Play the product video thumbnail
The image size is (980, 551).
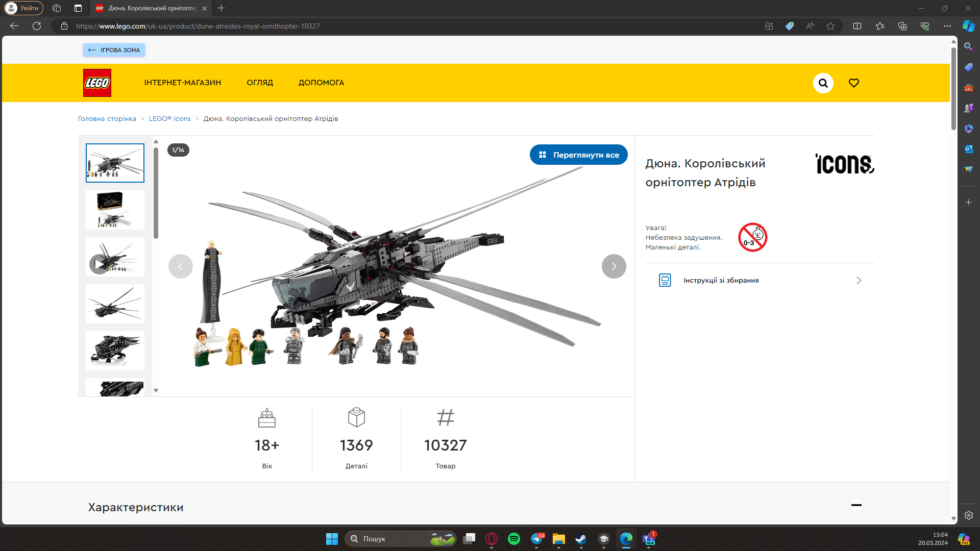99,264
